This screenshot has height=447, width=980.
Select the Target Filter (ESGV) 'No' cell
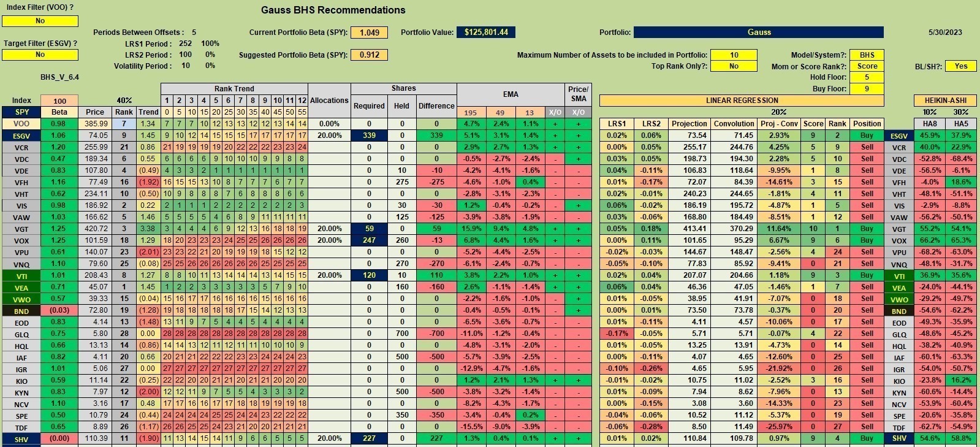coord(40,55)
